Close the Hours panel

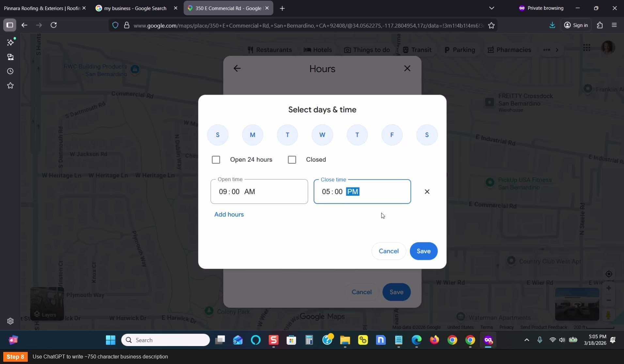coord(407,68)
